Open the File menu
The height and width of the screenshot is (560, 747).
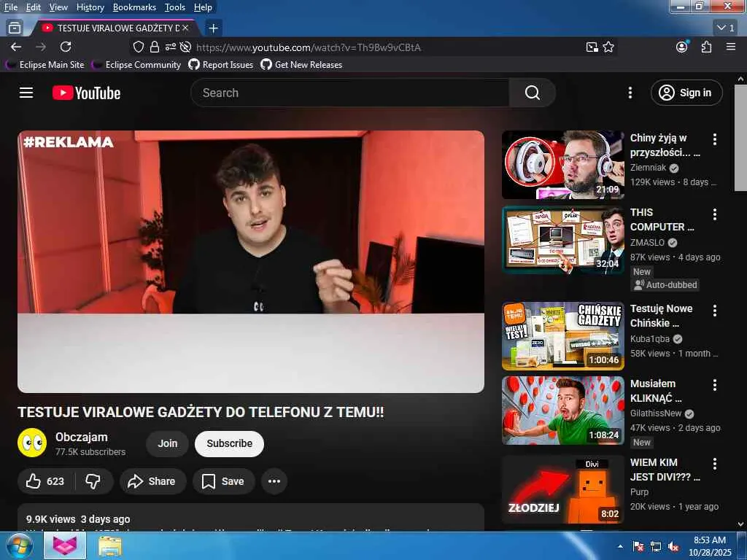coord(10,7)
